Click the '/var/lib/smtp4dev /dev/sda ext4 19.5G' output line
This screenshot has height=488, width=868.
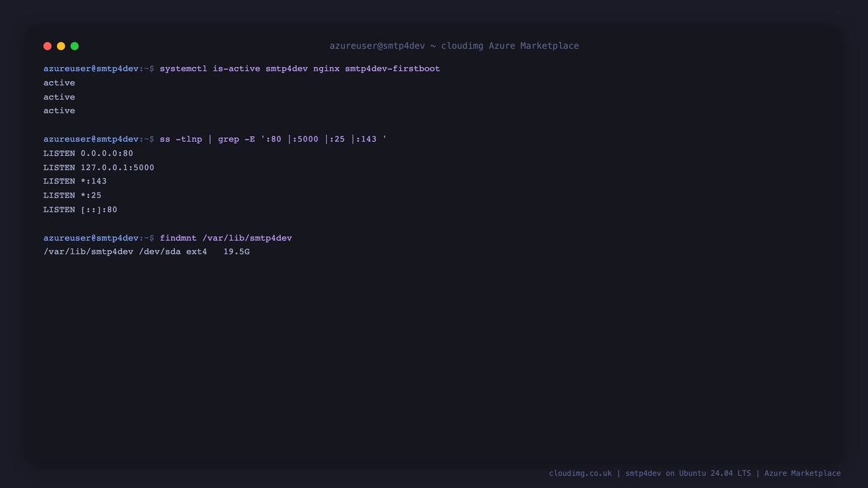coord(146,251)
